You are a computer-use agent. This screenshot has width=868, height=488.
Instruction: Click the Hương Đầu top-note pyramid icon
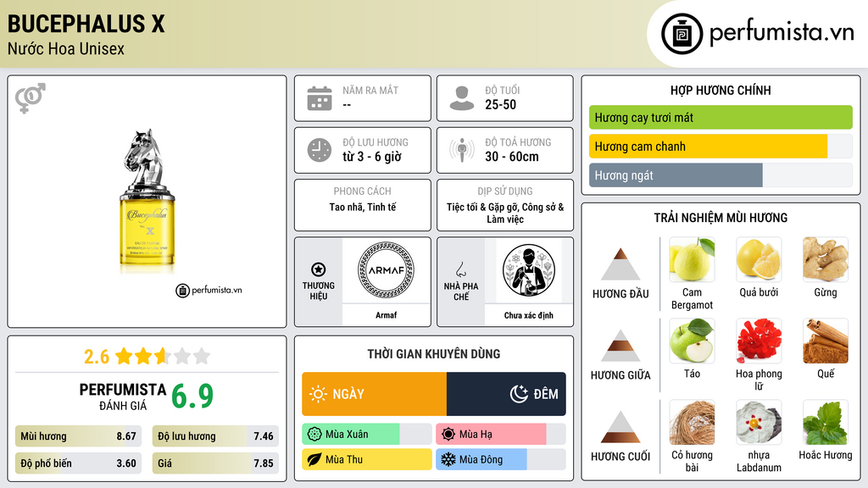click(620, 264)
